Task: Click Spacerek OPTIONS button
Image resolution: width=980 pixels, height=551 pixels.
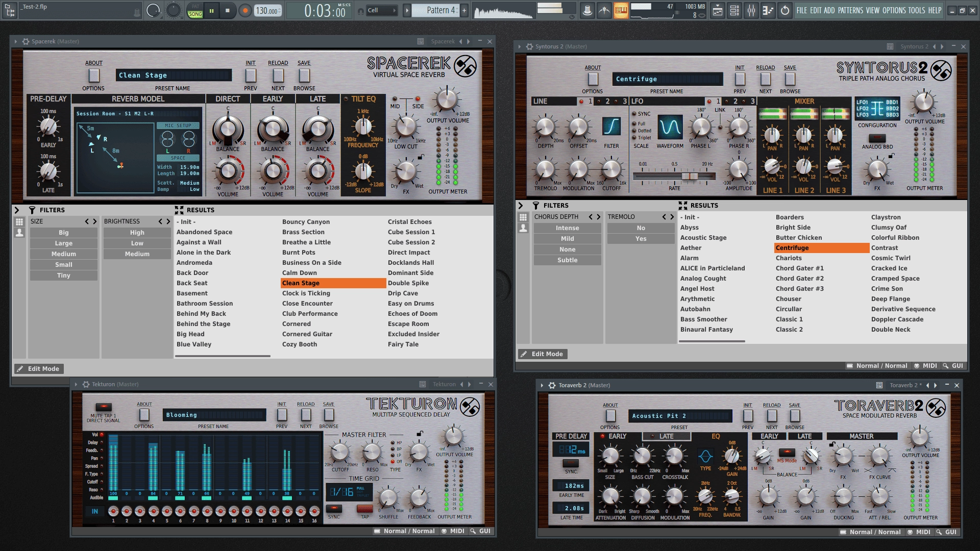Action: [x=94, y=76]
